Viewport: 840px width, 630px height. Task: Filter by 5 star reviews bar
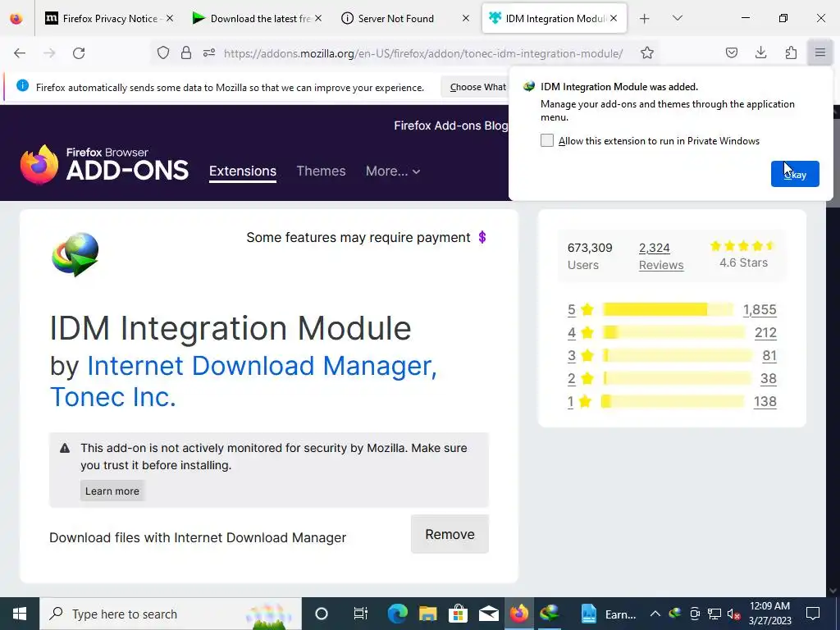coord(668,309)
